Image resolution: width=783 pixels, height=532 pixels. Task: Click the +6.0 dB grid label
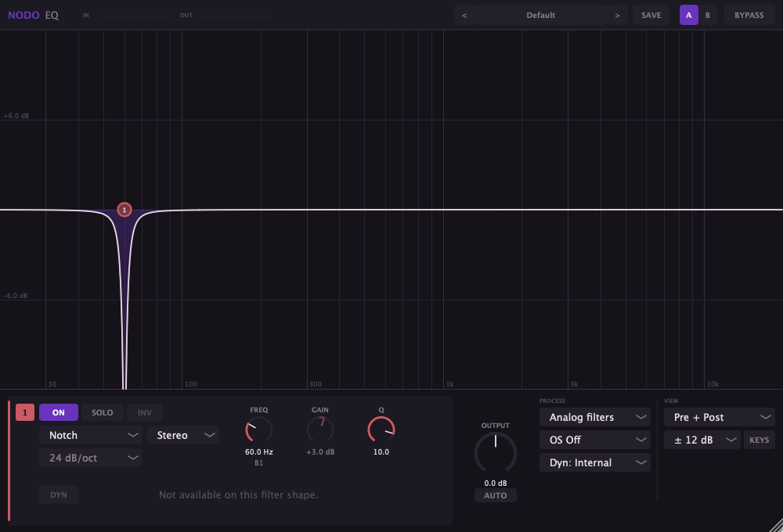[x=16, y=116]
